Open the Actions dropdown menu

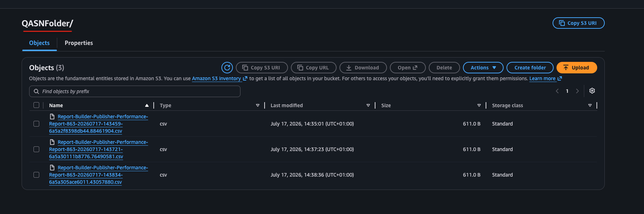pyautogui.click(x=483, y=68)
